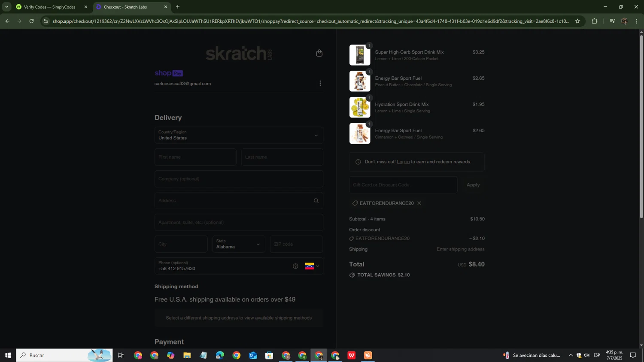Click Gift Card or Discount Code field
The height and width of the screenshot is (362, 644).
[403, 185]
